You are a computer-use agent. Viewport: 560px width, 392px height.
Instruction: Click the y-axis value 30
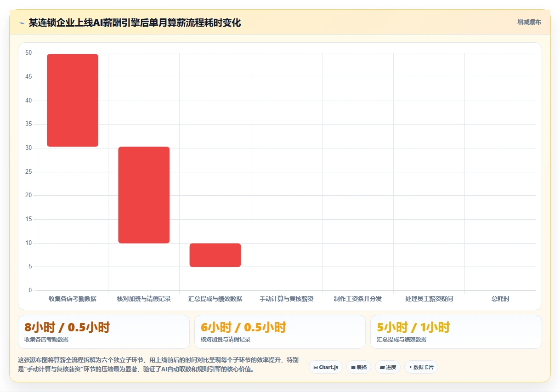pos(28,148)
